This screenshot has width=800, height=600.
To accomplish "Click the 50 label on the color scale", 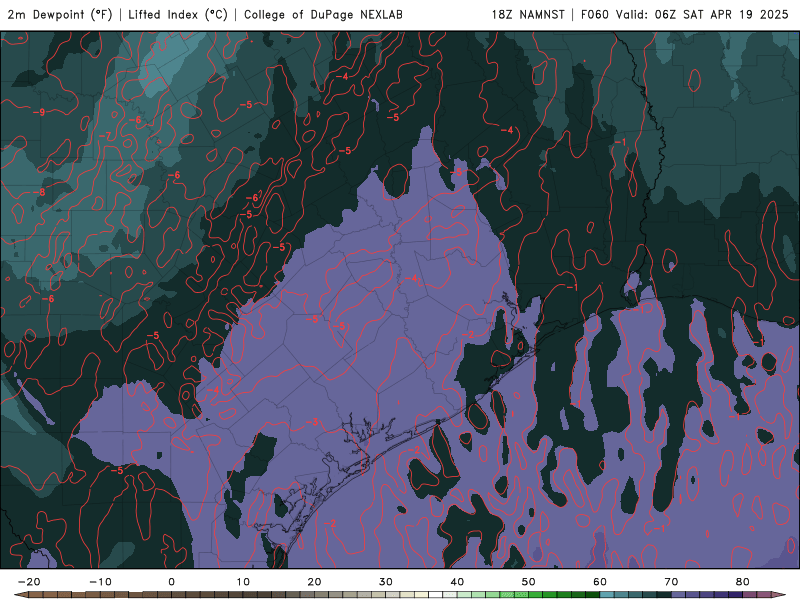I will tap(529, 582).
